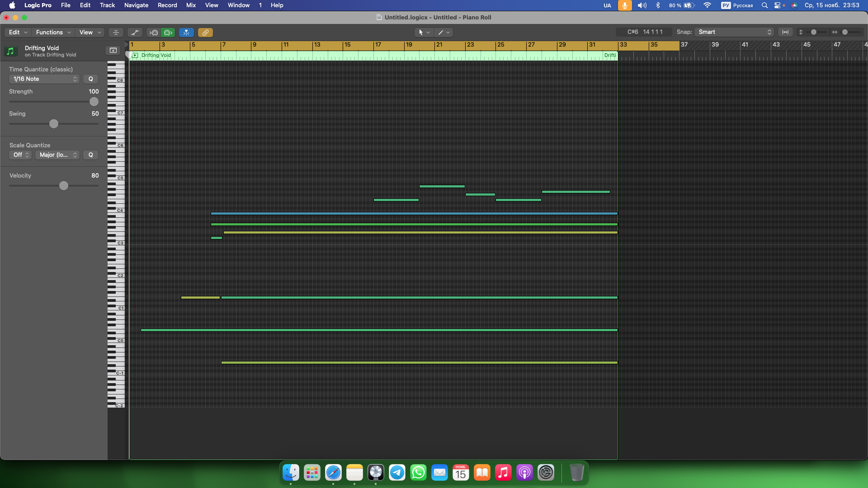
Task: Click the orange Link icon
Action: tap(205, 33)
